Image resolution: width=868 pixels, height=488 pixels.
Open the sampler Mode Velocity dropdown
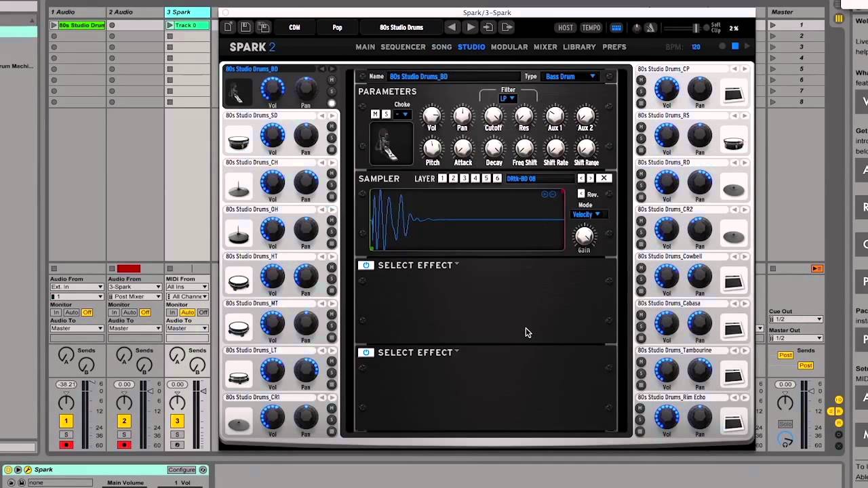tap(587, 215)
